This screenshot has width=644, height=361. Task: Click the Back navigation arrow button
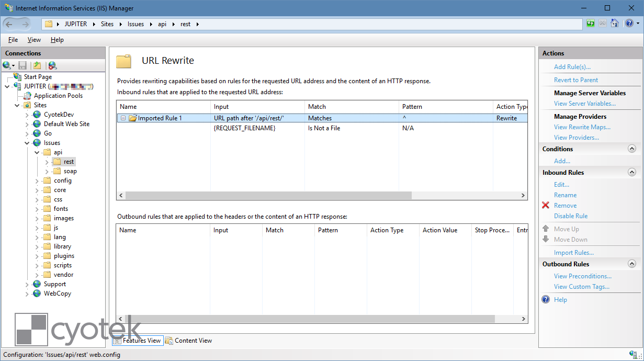tap(9, 24)
